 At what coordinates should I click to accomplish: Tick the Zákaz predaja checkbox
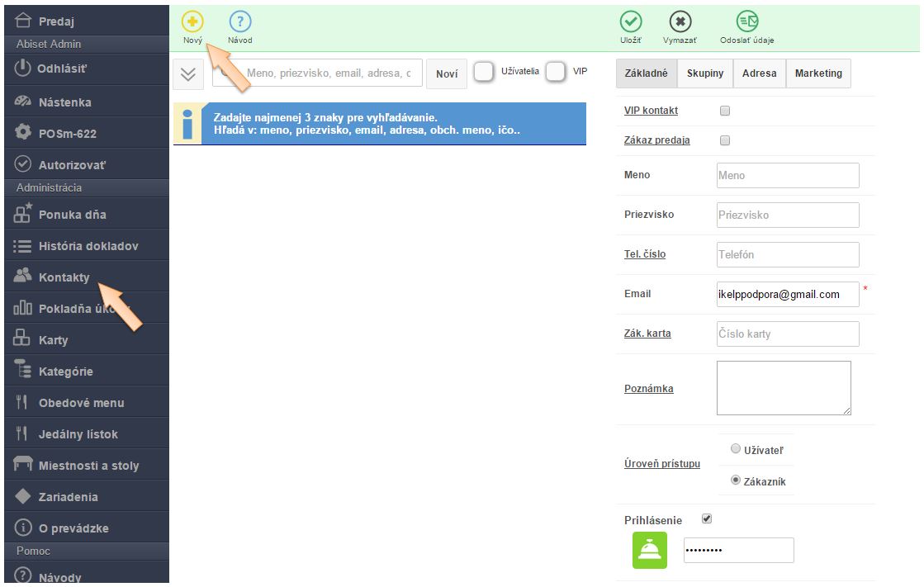pyautogui.click(x=725, y=140)
